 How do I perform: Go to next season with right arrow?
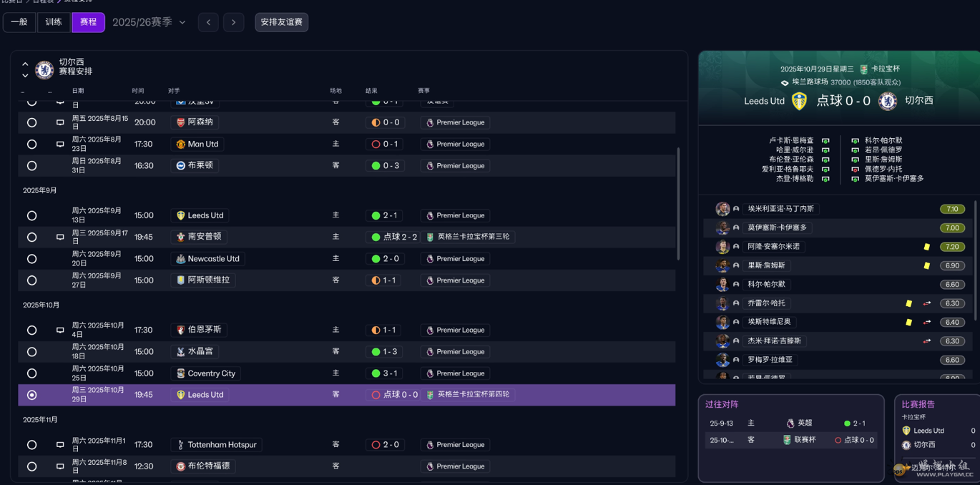pyautogui.click(x=233, y=22)
